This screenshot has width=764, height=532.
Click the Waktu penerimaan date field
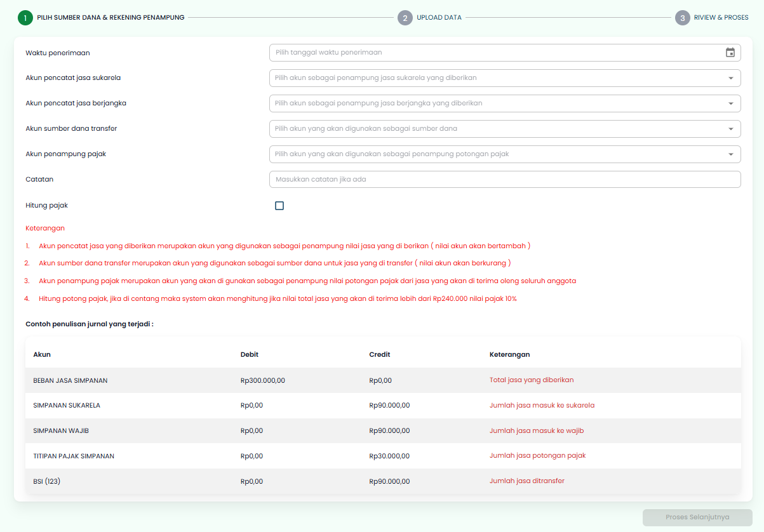tap(495, 53)
